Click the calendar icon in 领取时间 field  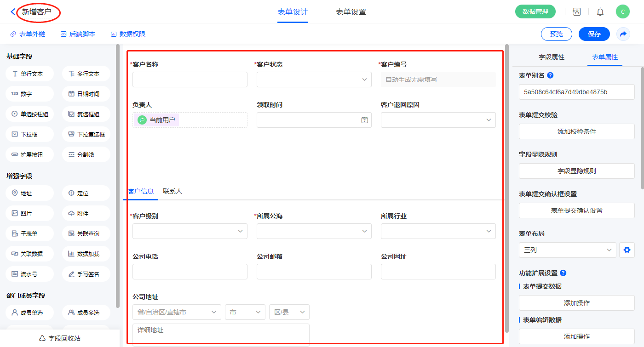point(364,120)
